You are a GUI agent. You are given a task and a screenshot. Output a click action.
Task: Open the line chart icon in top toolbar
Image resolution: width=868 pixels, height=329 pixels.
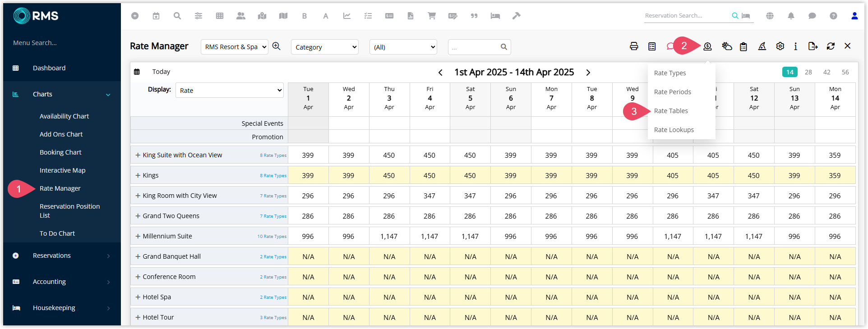tap(347, 16)
